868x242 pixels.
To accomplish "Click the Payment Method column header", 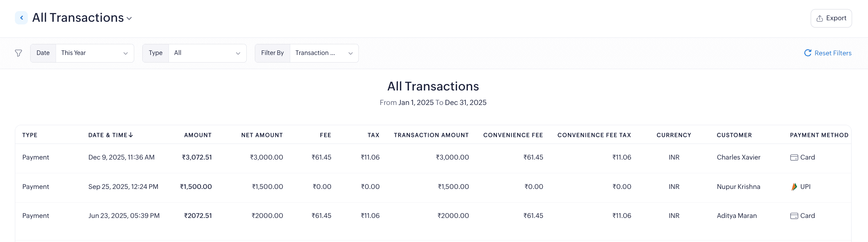I will pos(819,135).
